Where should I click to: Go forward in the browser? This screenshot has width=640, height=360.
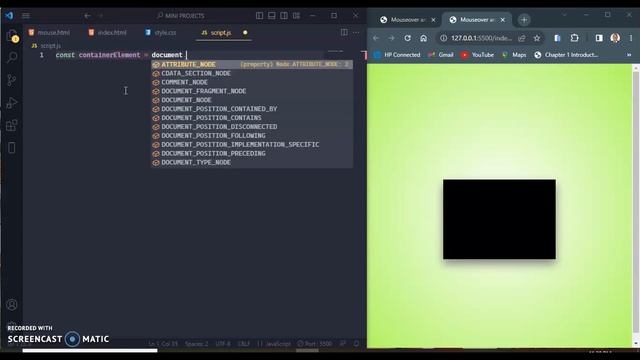tap(391, 38)
